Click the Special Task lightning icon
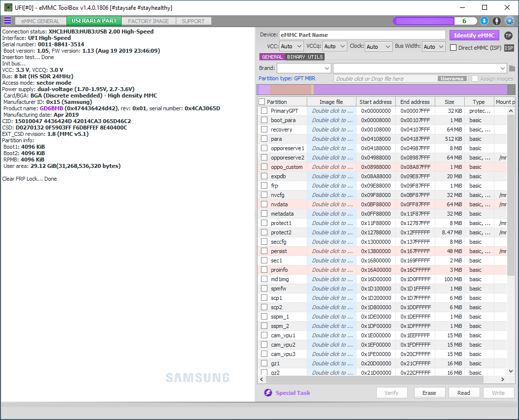 tap(268, 392)
